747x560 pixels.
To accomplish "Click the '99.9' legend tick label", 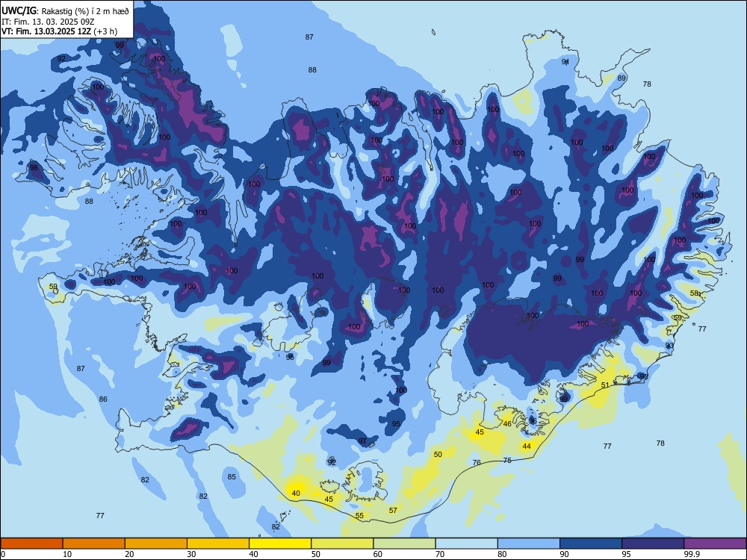I will click(691, 554).
